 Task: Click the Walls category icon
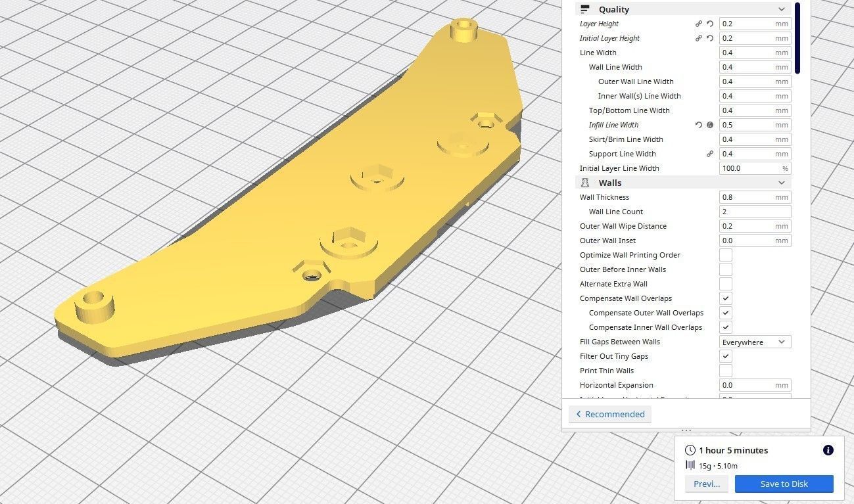pos(585,183)
